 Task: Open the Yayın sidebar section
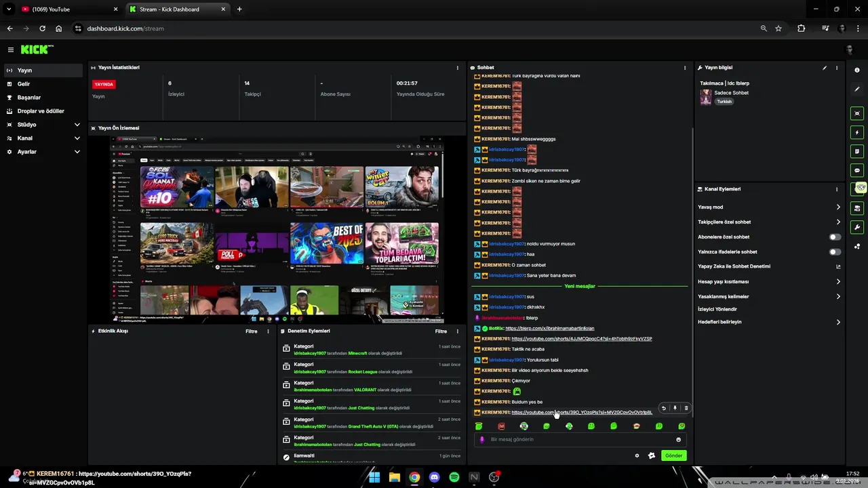pos(43,70)
